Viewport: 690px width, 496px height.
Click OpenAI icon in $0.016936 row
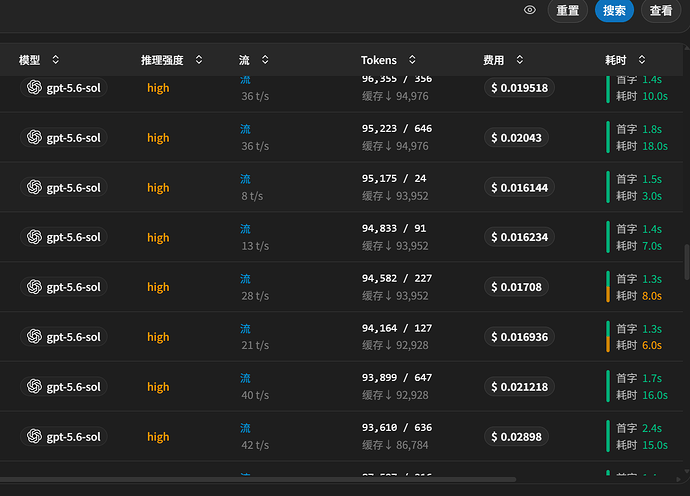pyautogui.click(x=34, y=337)
